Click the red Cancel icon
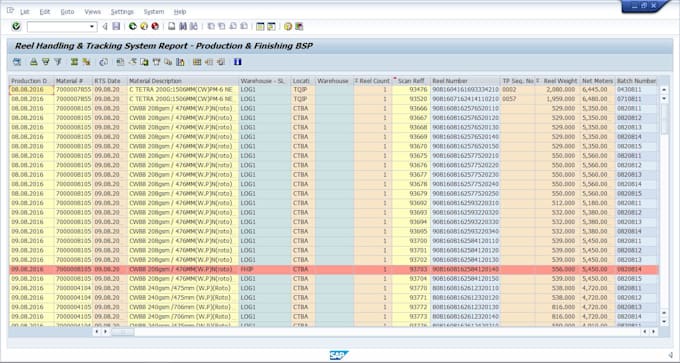Viewport: 680px width, 363px height. [155, 26]
